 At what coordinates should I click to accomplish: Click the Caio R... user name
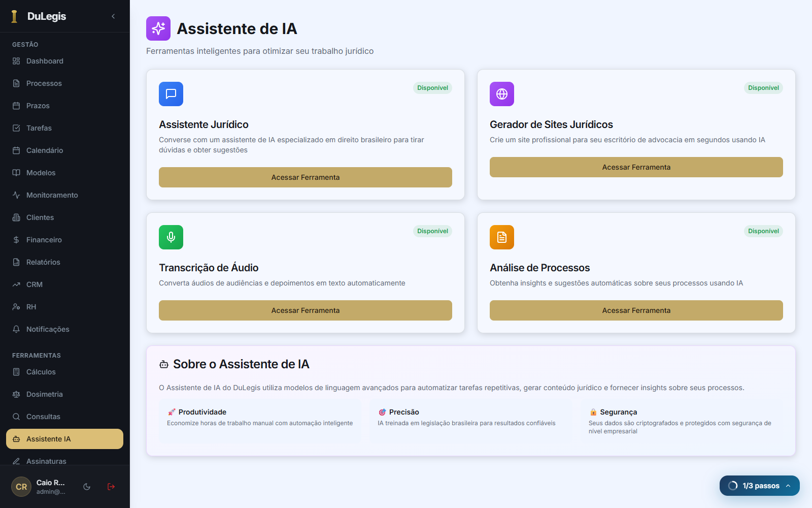[51, 483]
